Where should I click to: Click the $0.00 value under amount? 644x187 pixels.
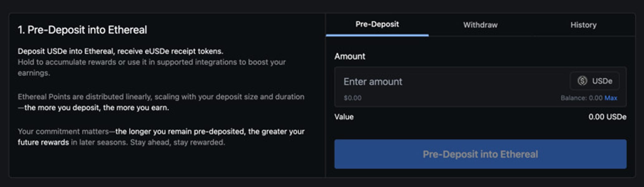point(353,98)
